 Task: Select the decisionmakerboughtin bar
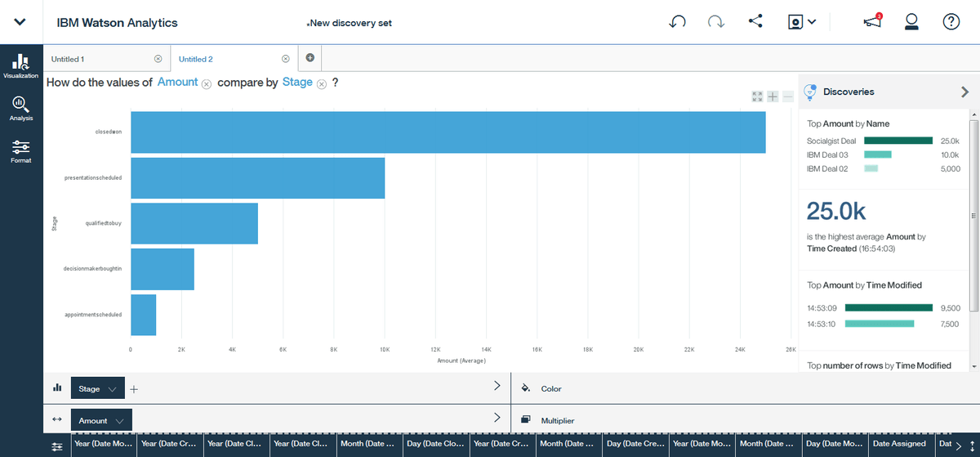click(163, 269)
